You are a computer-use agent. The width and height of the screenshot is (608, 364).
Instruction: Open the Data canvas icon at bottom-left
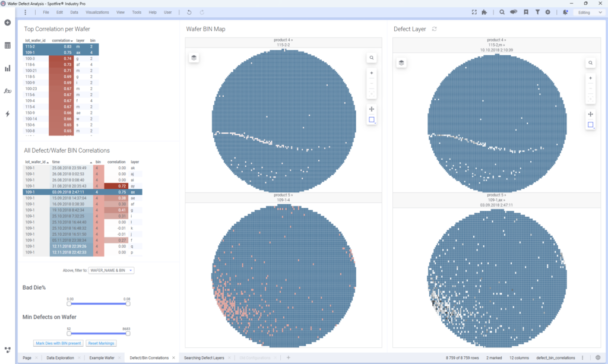[8, 350]
